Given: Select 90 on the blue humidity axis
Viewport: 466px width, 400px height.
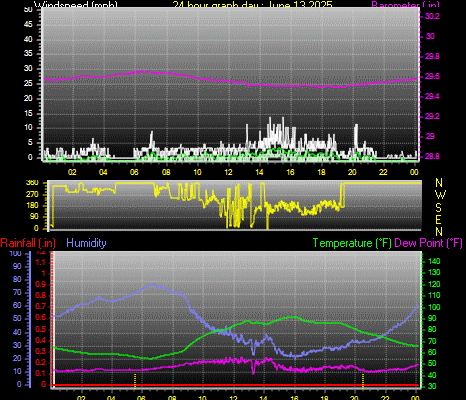Looking at the screenshot, I should 17,266.
